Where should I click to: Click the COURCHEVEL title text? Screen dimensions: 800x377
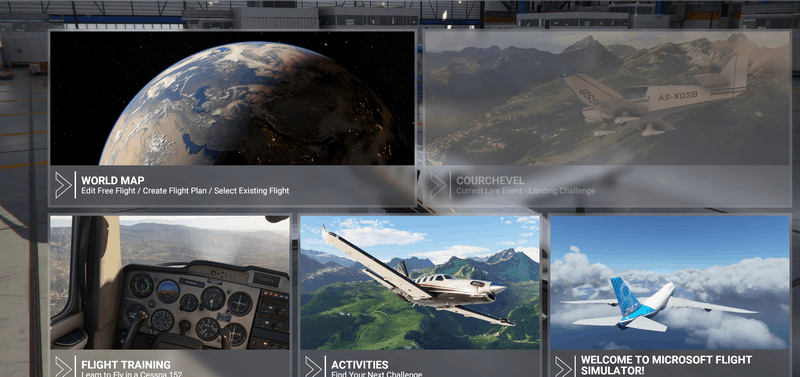pos(490,181)
